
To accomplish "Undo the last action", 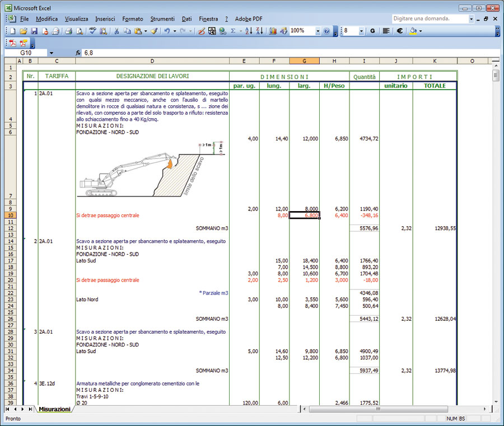I will (167, 31).
